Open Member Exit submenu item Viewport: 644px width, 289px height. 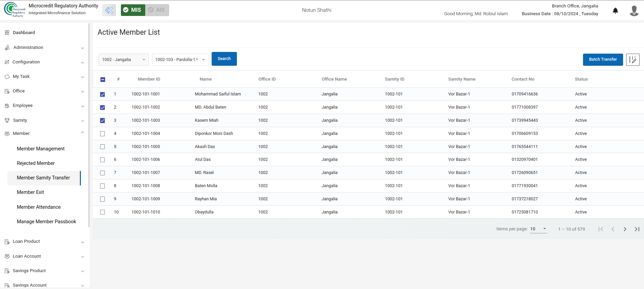tap(30, 192)
